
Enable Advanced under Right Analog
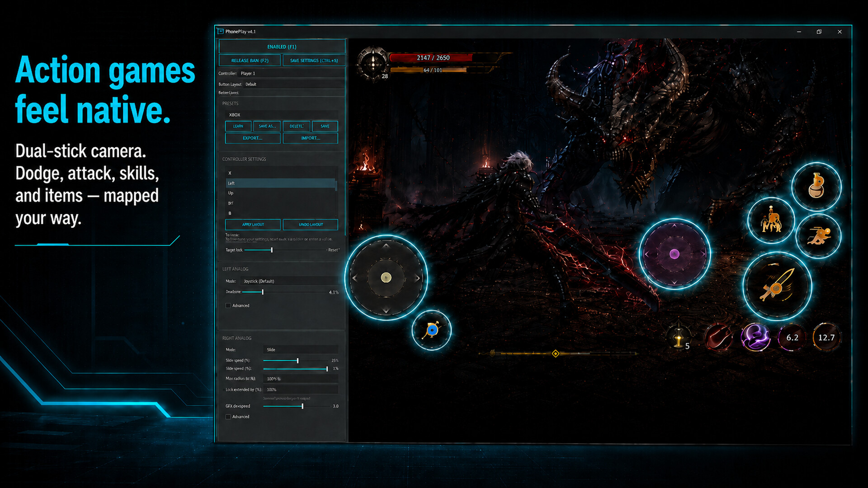(228, 417)
